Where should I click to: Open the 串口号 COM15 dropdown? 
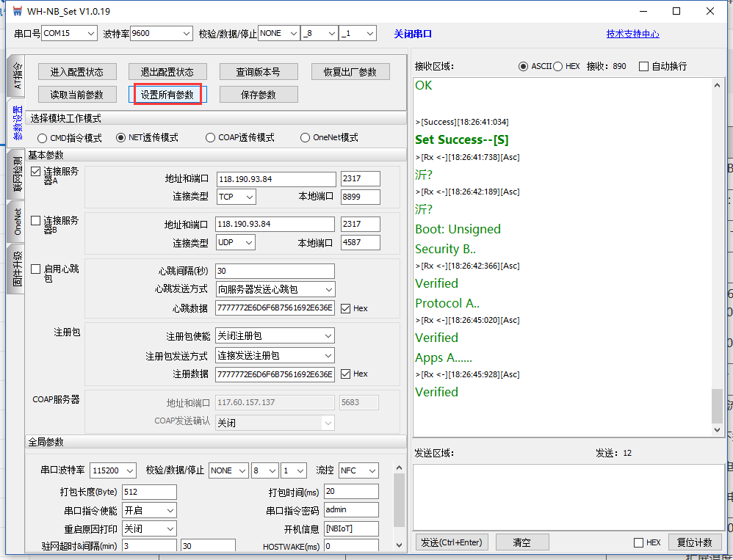click(69, 33)
